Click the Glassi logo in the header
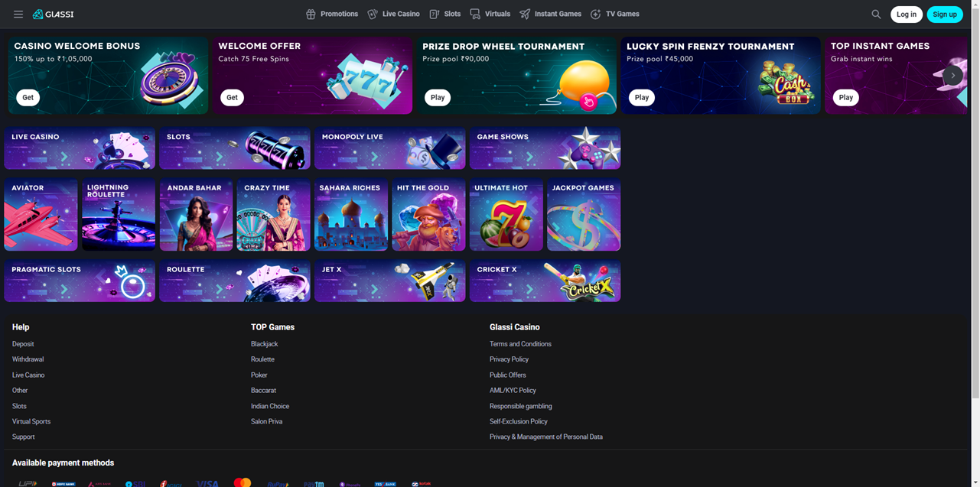This screenshot has height=487, width=980. [x=53, y=14]
